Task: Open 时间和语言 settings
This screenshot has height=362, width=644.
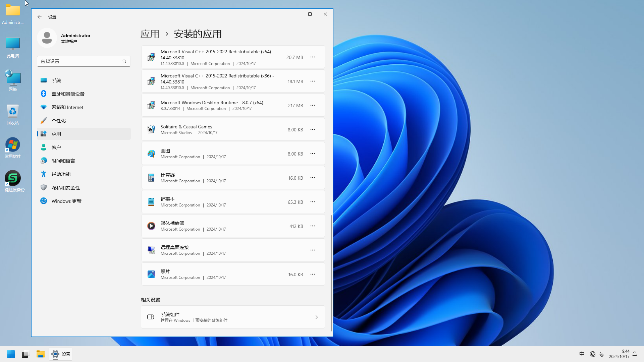Action: click(84, 161)
